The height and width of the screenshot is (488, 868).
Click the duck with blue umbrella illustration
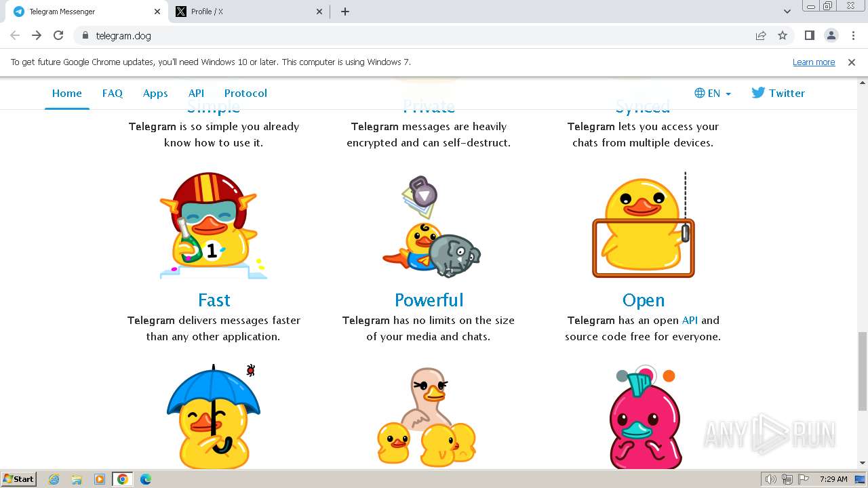pyautogui.click(x=214, y=417)
